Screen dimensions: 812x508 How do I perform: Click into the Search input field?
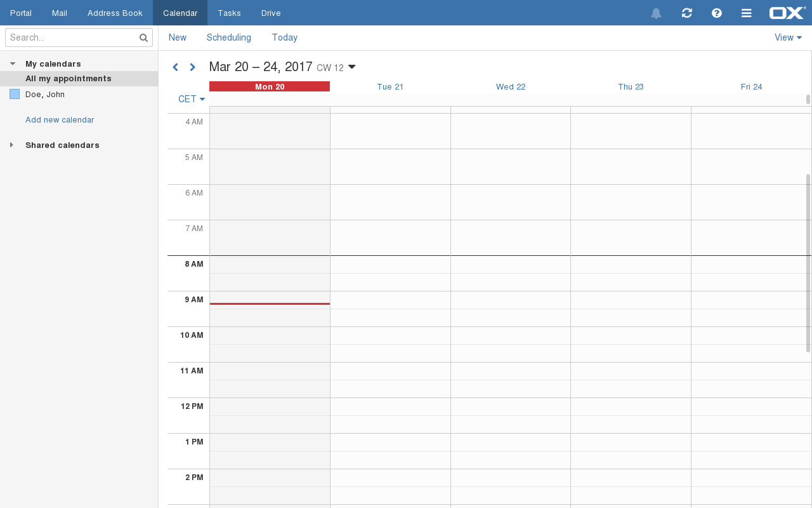(71, 38)
